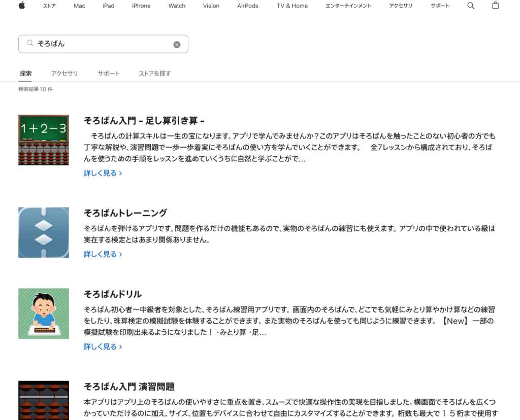520x420 pixels.
Task: Select the ストアを探す tab
Action: 155,74
